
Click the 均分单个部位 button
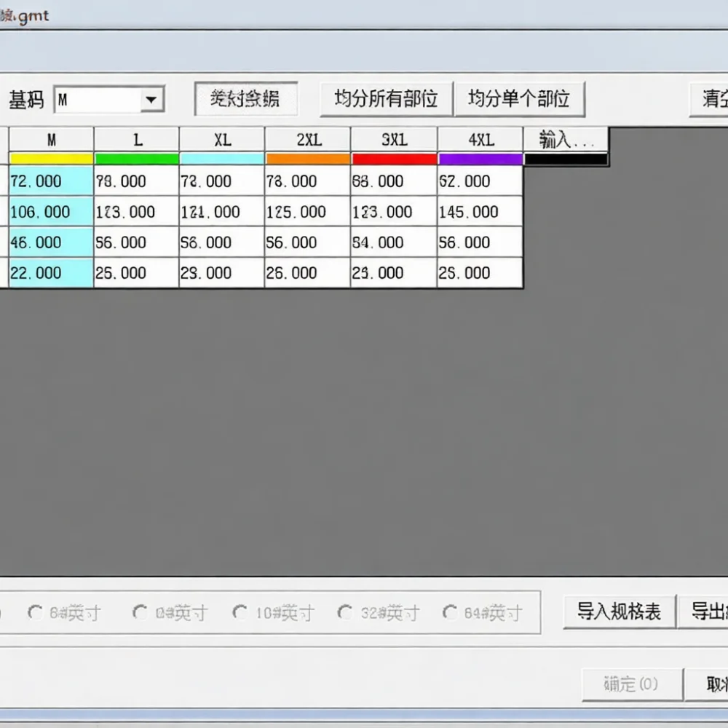point(519,99)
